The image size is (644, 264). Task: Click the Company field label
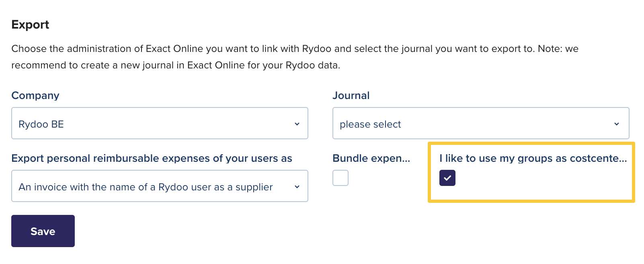click(x=35, y=95)
